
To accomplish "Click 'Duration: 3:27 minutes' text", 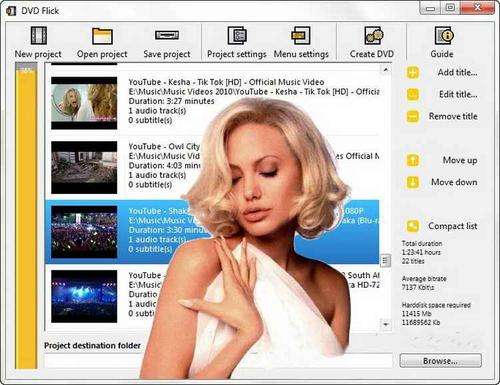I will click(171, 101).
